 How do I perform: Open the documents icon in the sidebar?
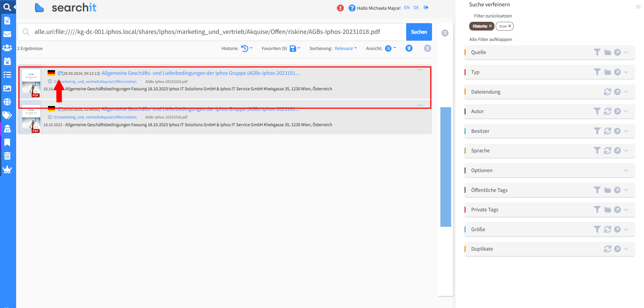[x=7, y=20]
